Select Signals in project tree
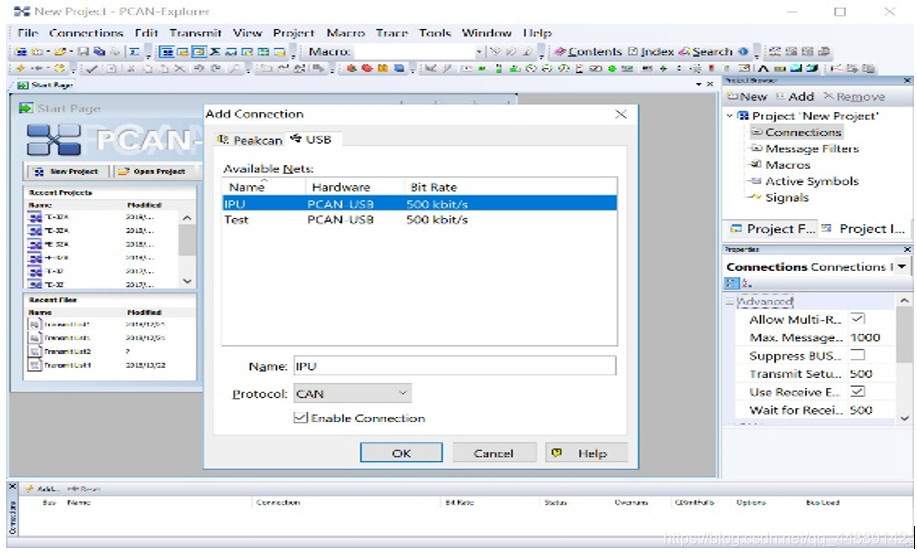The height and width of the screenshot is (557, 917). 787,198
